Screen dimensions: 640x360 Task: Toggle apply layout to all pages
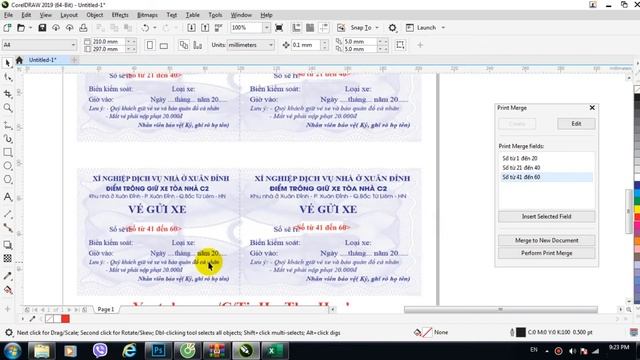(184, 45)
